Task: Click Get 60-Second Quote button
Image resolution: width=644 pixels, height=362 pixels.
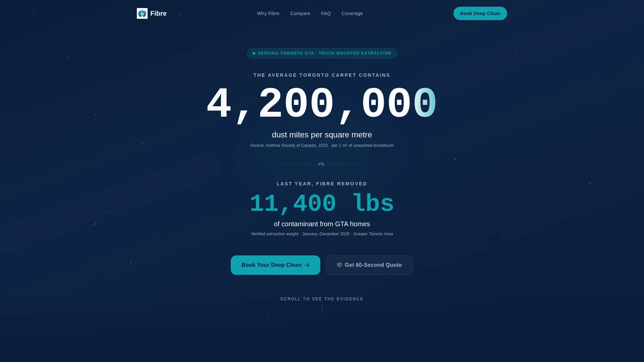Action: coord(369,265)
